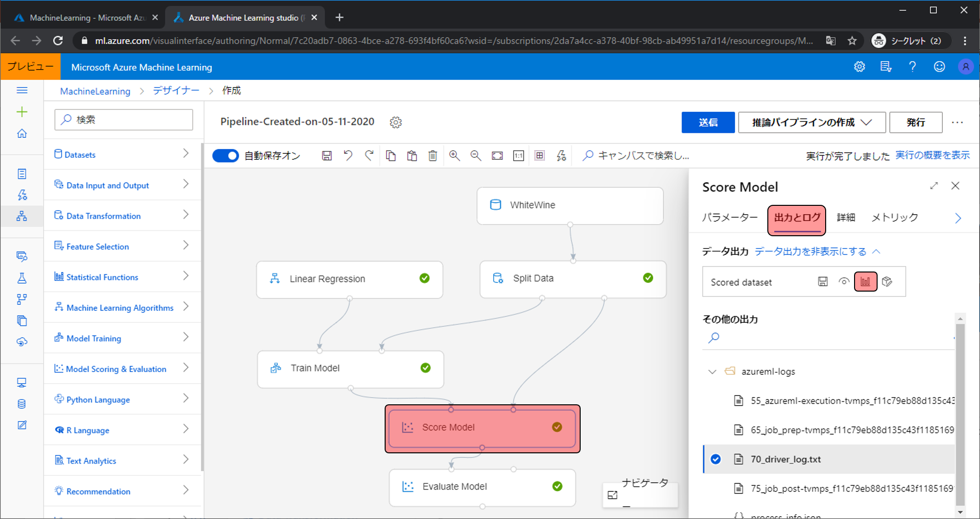This screenshot has height=519, width=980.
Task: Click the blue 送信 submit button
Action: tap(708, 123)
